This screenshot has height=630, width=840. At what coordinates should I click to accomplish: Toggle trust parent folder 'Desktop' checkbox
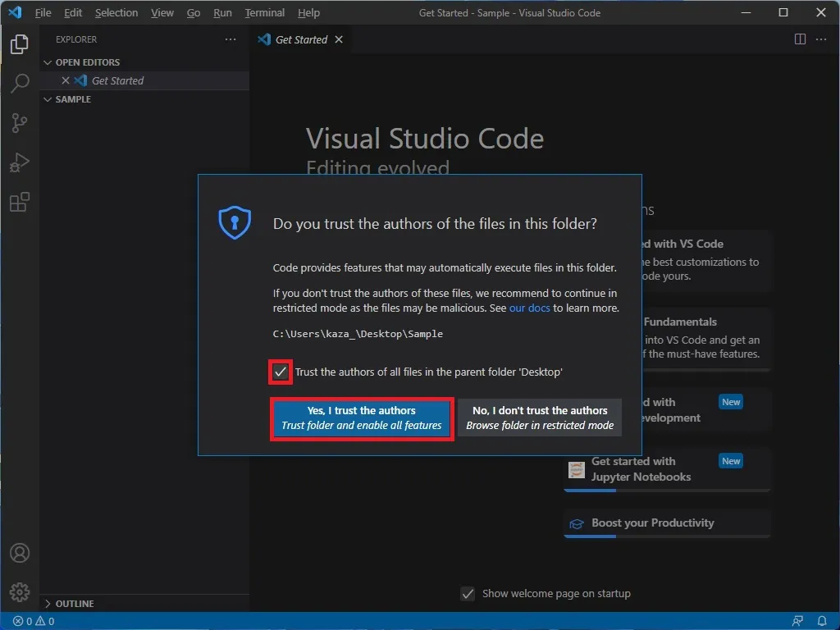coord(281,372)
